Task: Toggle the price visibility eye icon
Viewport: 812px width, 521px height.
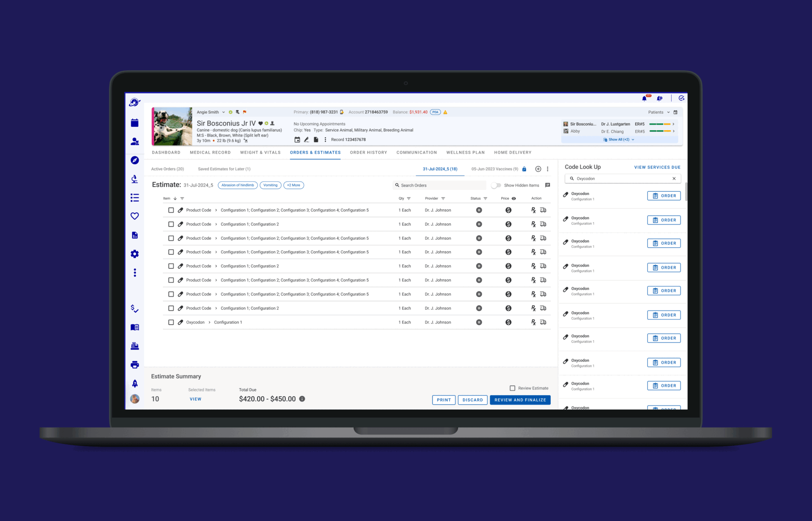Action: (514, 199)
